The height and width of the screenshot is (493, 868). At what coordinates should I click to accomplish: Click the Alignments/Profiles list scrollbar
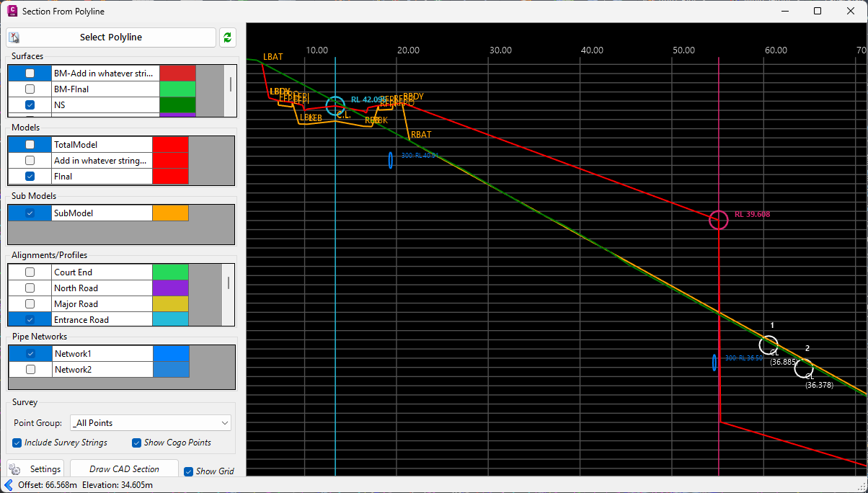[229, 283]
